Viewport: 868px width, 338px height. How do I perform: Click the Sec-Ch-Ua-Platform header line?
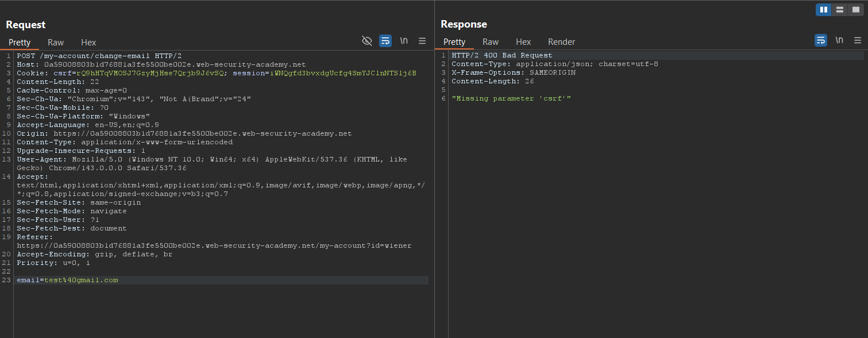point(83,116)
